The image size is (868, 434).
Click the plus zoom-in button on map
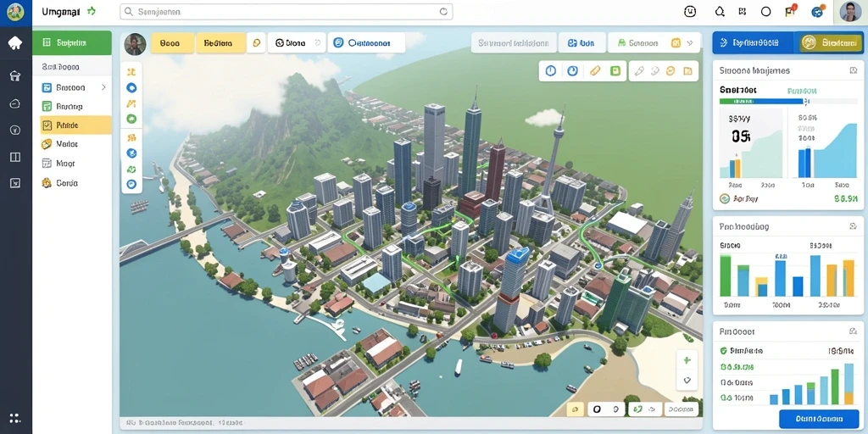coord(687,360)
